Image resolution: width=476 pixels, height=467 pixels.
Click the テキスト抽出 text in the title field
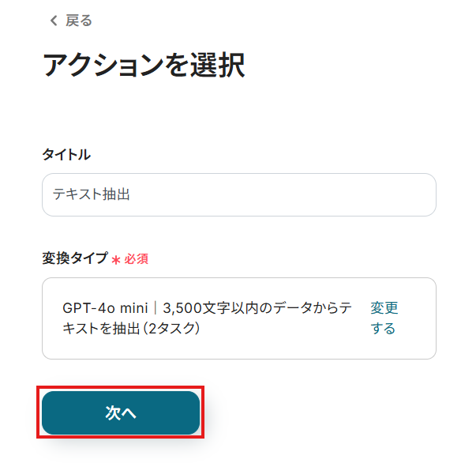click(x=91, y=194)
